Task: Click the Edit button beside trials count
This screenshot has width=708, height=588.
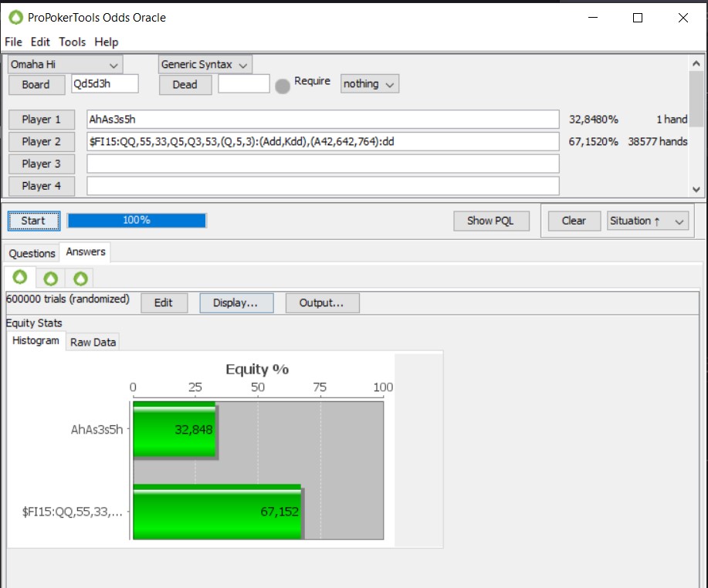Action: tap(164, 302)
